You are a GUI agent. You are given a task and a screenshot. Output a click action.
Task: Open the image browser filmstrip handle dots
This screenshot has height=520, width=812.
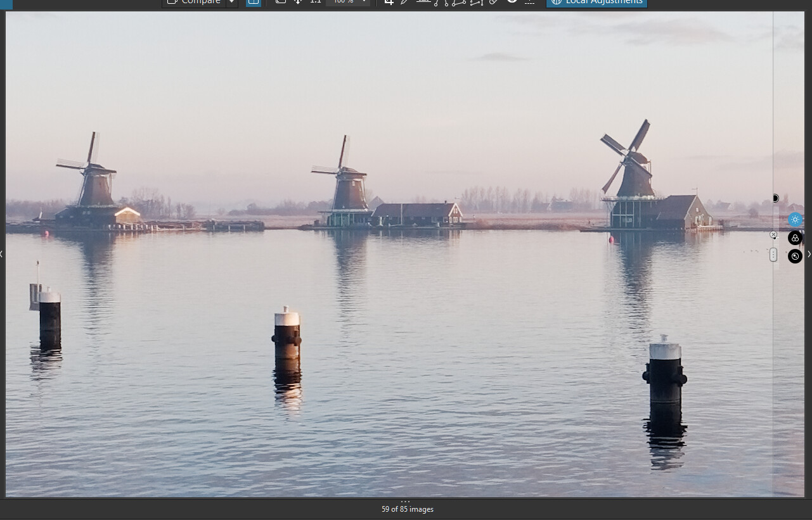406,501
